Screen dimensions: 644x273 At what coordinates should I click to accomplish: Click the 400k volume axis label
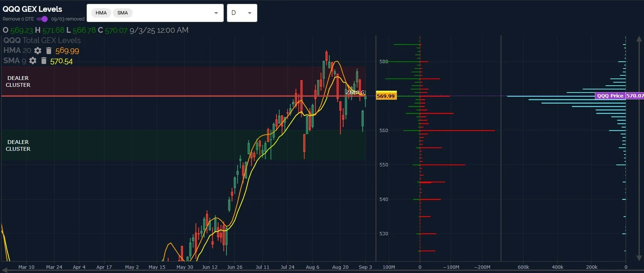click(x=557, y=267)
